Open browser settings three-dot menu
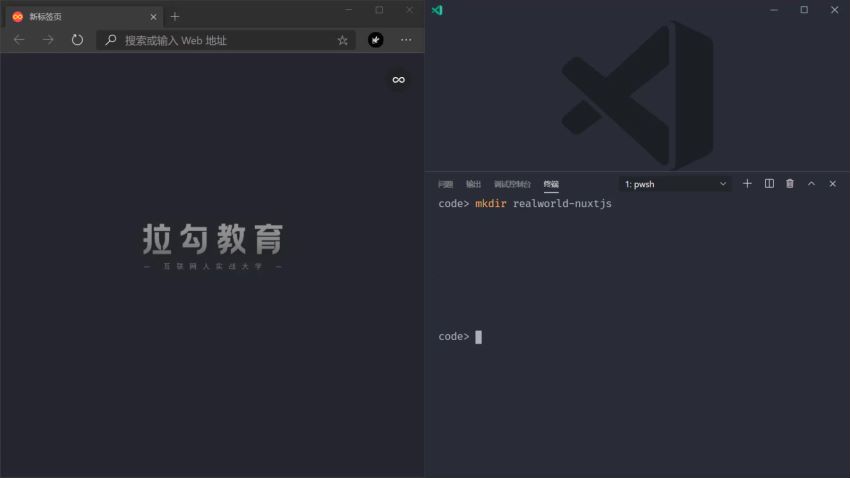Screen dimensions: 850x478 pos(406,40)
